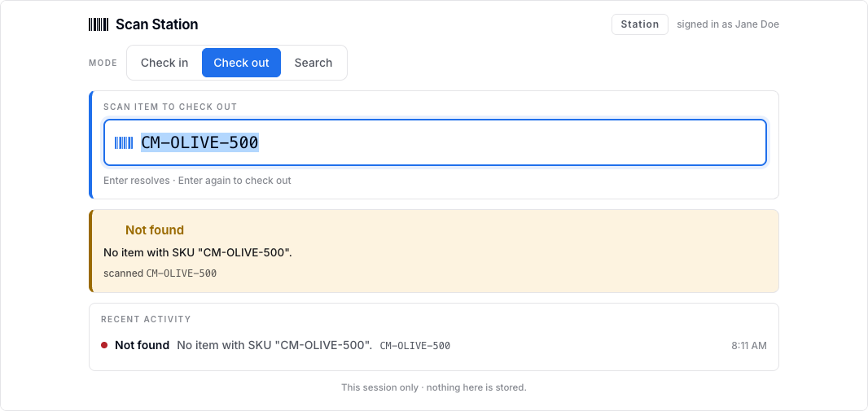Click monospace SKU code in activity row

click(x=415, y=346)
